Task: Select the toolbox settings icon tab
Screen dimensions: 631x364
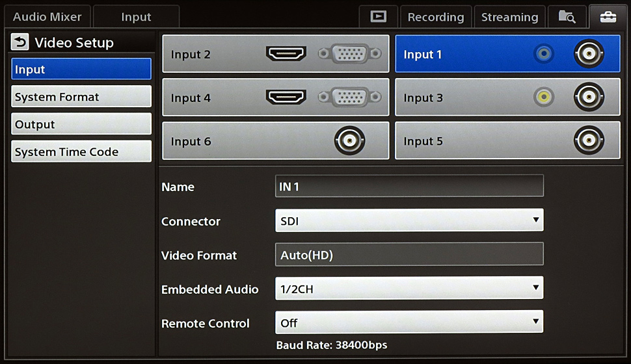Action: click(x=608, y=17)
